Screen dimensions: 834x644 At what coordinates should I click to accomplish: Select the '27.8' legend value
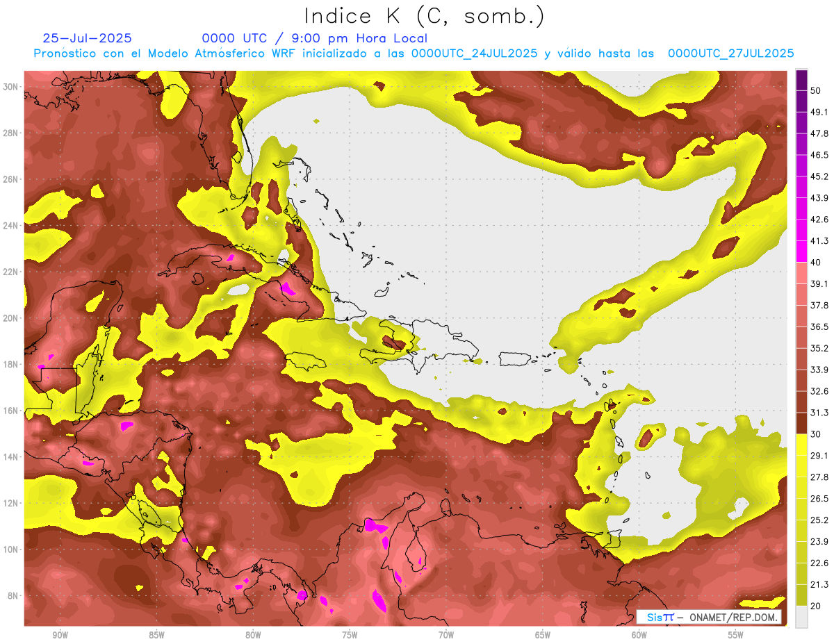(819, 477)
